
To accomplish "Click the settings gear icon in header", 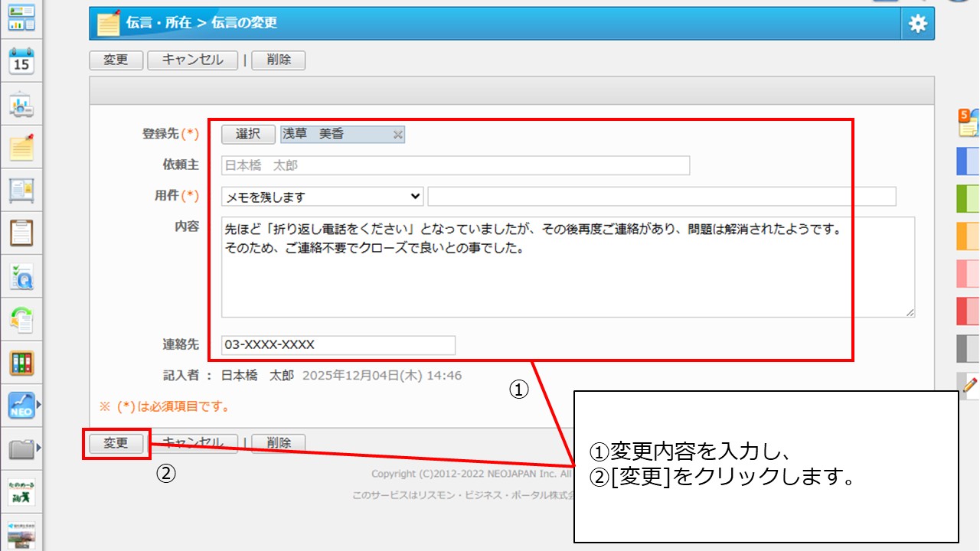I will (917, 24).
